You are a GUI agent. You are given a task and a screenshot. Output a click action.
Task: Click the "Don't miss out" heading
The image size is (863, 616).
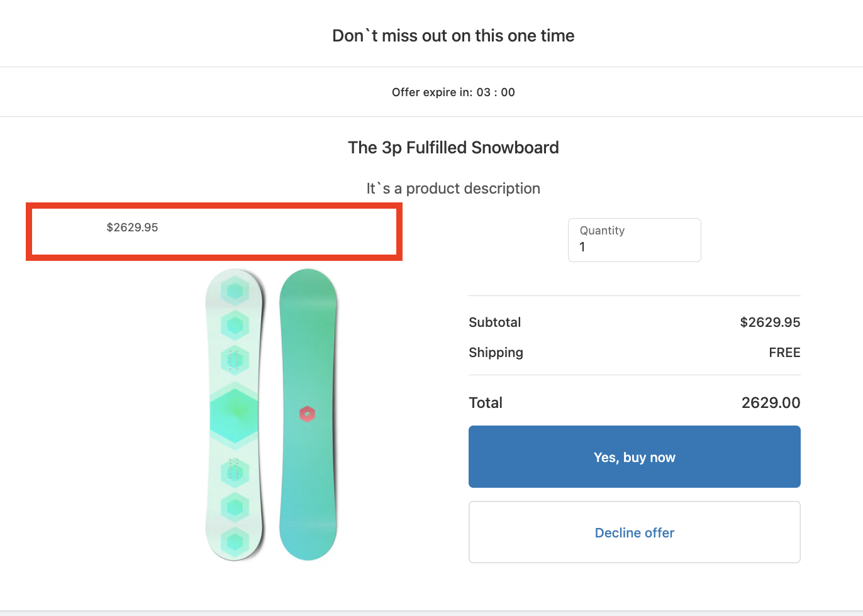[453, 36]
